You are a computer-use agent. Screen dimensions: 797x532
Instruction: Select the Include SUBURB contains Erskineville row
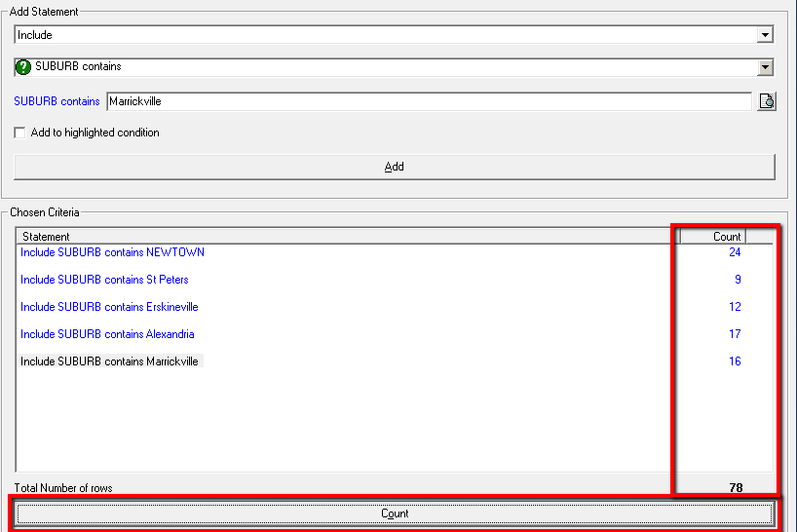pyautogui.click(x=109, y=307)
